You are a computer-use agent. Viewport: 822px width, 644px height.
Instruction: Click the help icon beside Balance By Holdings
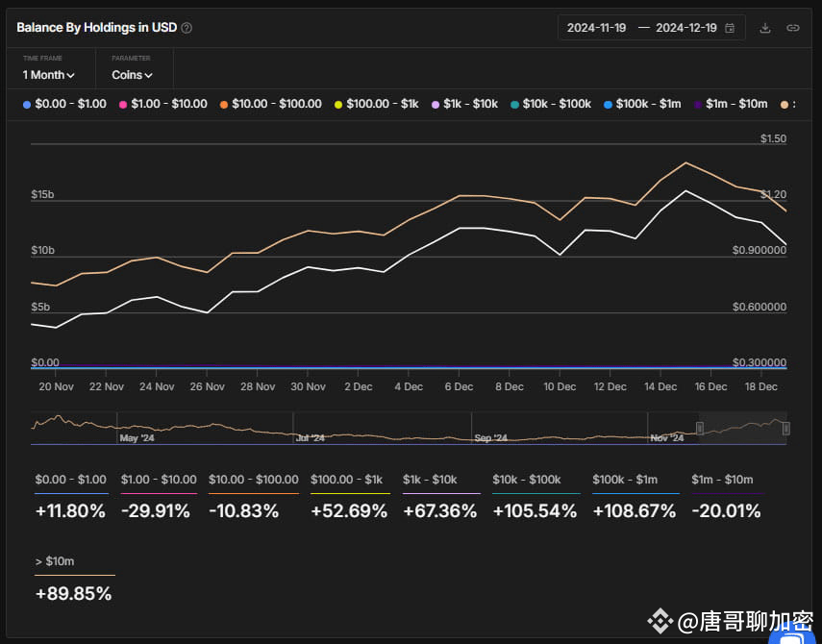click(x=187, y=28)
